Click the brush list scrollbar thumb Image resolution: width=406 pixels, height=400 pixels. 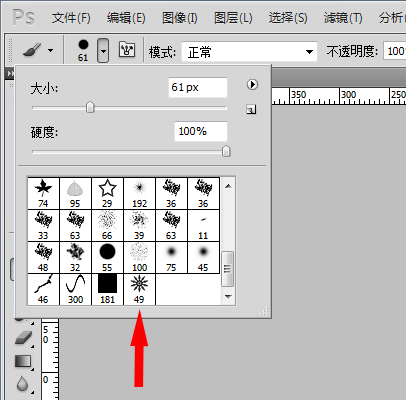point(228,269)
